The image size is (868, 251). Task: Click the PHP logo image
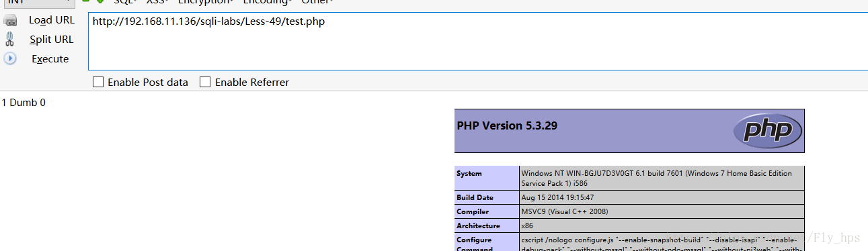click(x=768, y=130)
